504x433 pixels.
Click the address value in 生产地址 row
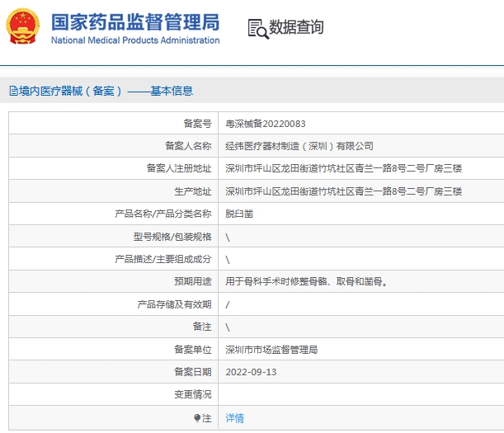(x=344, y=191)
